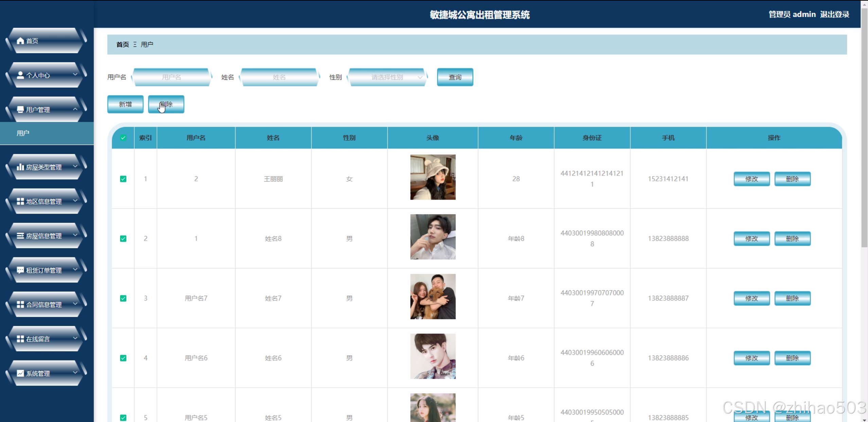Click the 用户管理 sidebar icon
This screenshot has height=422, width=868.
click(x=20, y=110)
